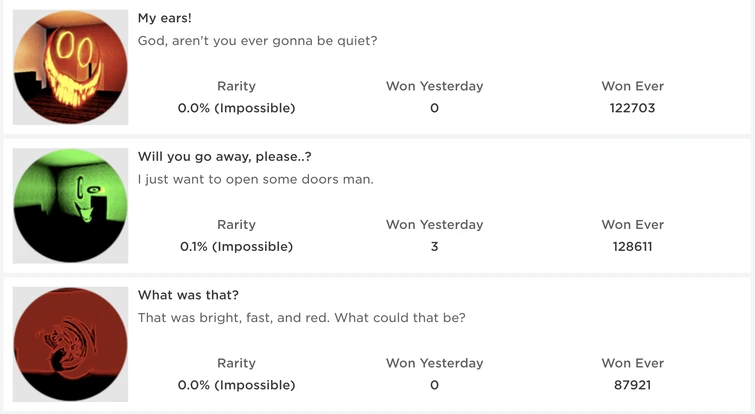The height and width of the screenshot is (414, 755).
Task: Click the Won Ever count 87921
Action: tap(632, 385)
